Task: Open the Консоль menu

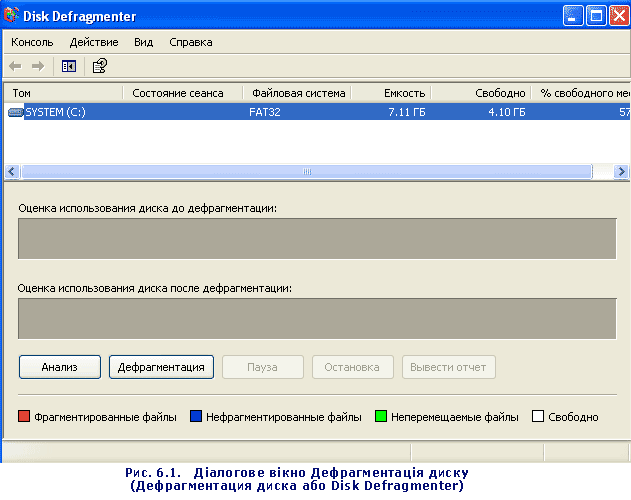Action: pos(32,42)
